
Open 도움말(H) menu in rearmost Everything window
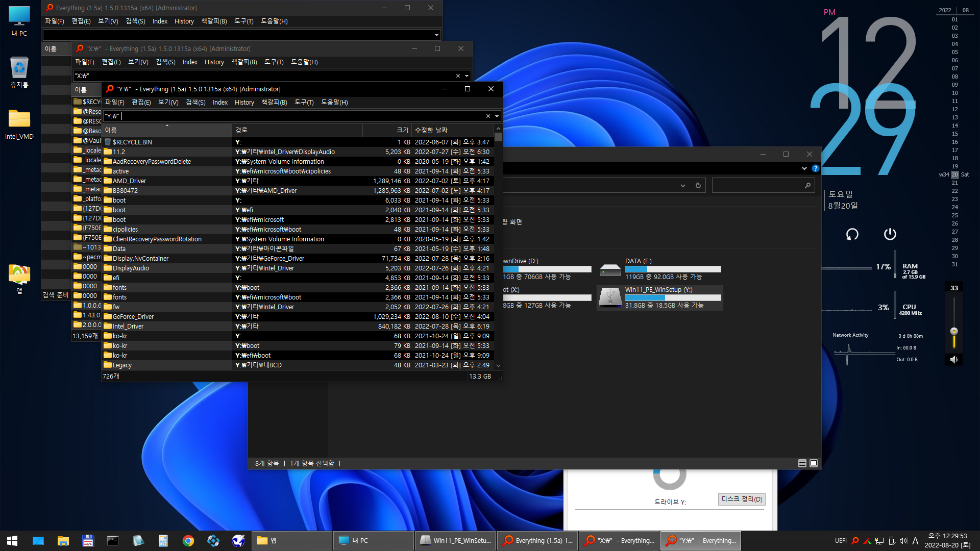click(x=274, y=21)
